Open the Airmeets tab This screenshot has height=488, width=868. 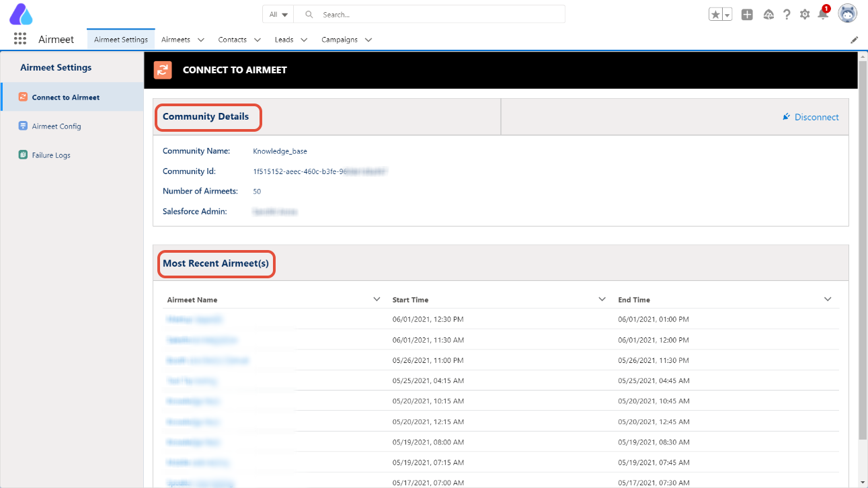[x=176, y=40]
